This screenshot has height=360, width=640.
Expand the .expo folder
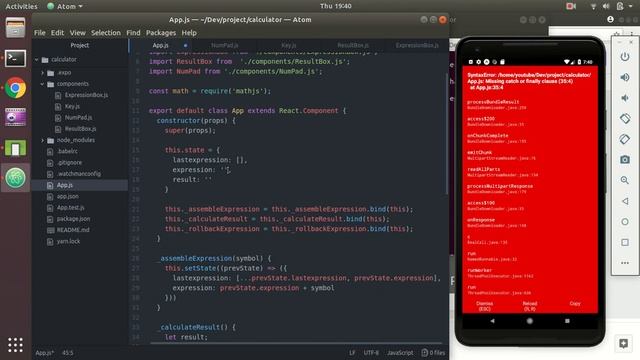pos(42,73)
